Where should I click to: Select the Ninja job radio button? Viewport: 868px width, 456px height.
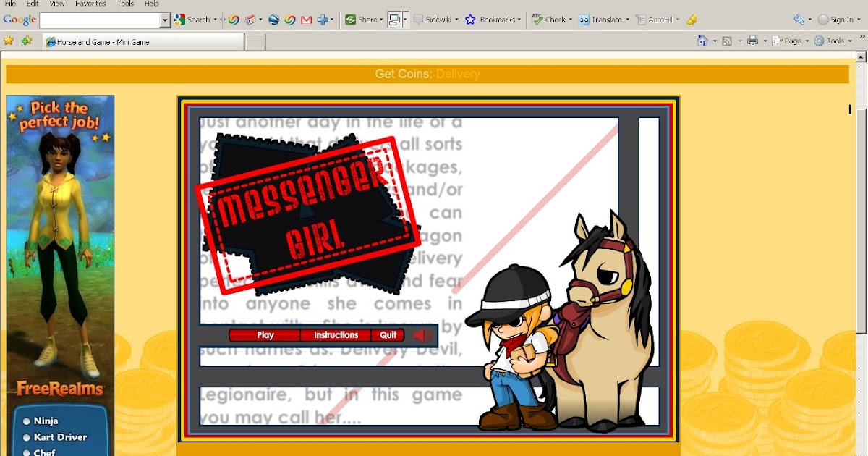(x=27, y=421)
